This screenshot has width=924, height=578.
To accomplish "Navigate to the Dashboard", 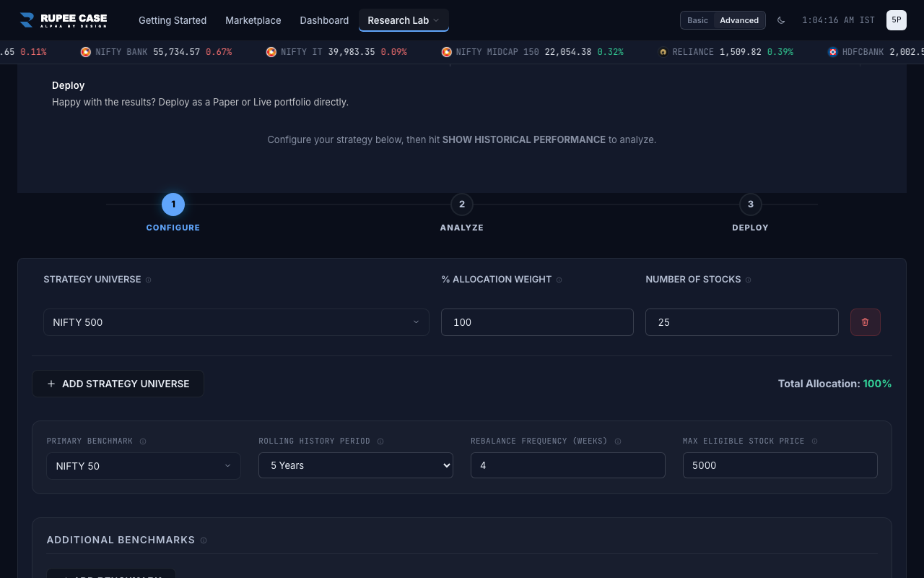I will (324, 20).
